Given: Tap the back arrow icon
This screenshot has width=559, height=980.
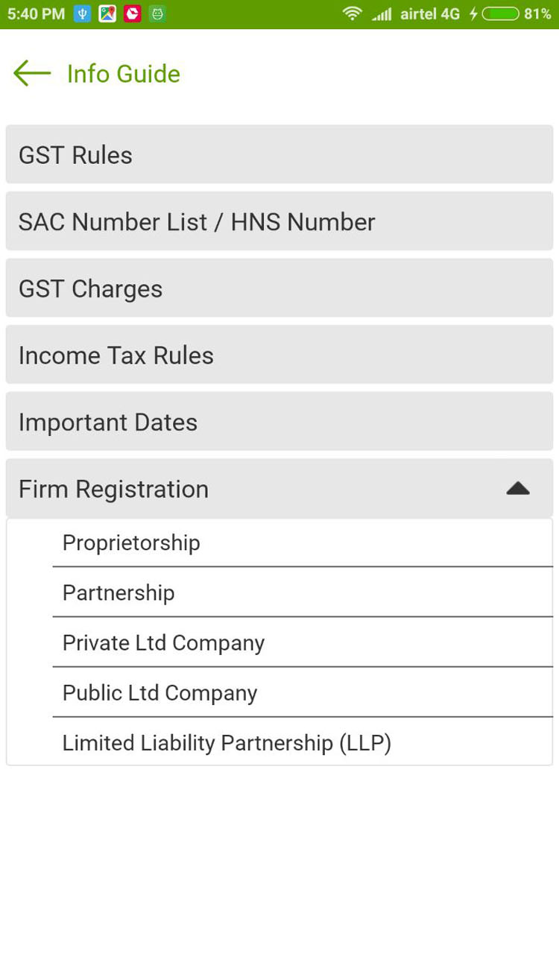Looking at the screenshot, I should coord(32,73).
